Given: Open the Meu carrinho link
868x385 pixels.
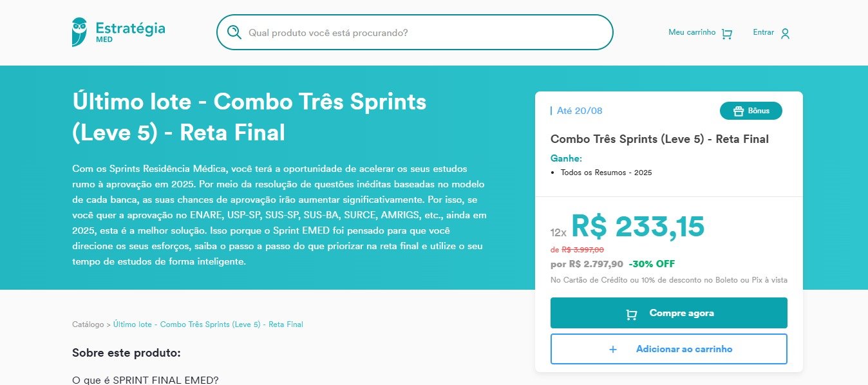Looking at the screenshot, I should [692, 32].
